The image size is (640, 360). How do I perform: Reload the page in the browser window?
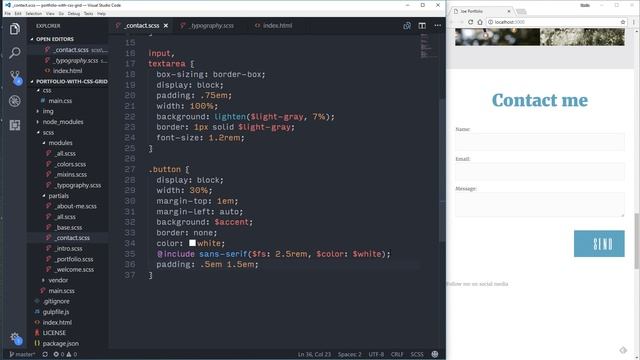pos(471,22)
